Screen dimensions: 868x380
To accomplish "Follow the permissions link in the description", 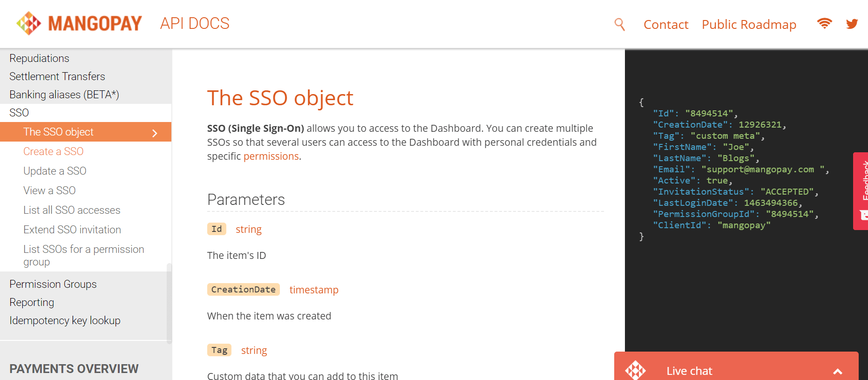I will (x=271, y=156).
